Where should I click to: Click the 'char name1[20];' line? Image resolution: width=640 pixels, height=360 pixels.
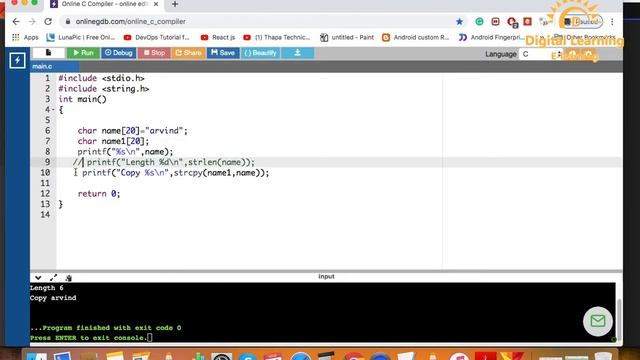click(x=113, y=141)
